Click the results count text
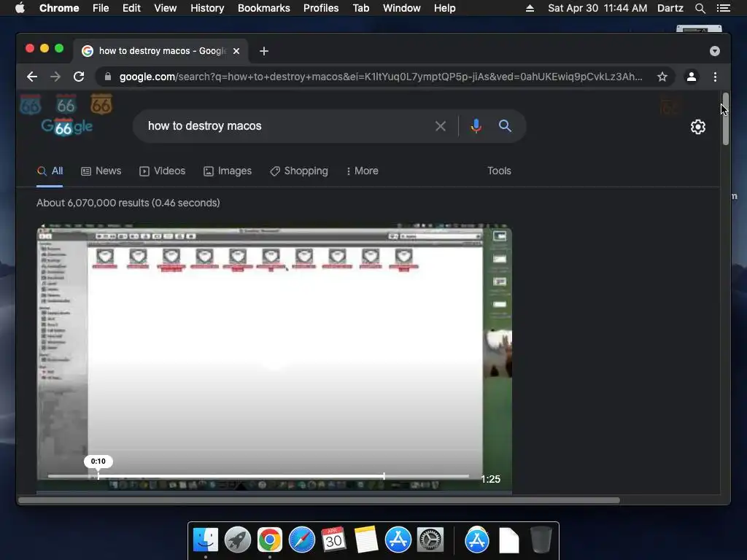747x560 pixels. [128, 203]
